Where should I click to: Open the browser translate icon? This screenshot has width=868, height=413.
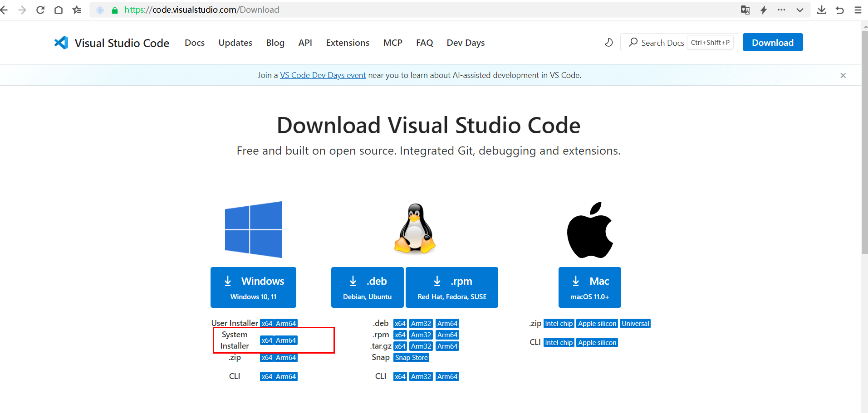tap(745, 10)
